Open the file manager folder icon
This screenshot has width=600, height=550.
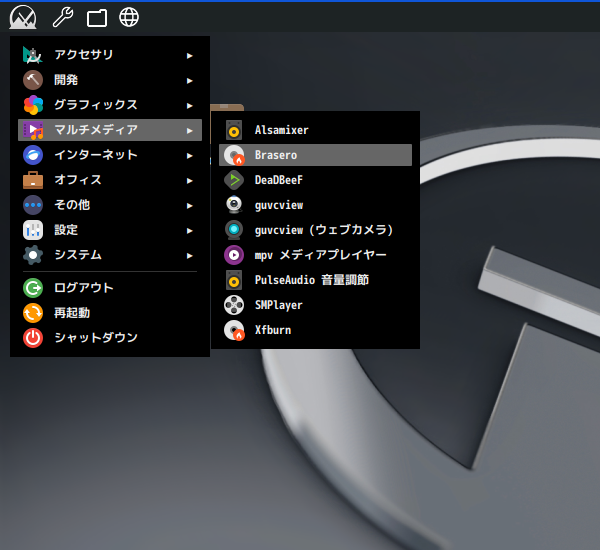click(x=97, y=17)
